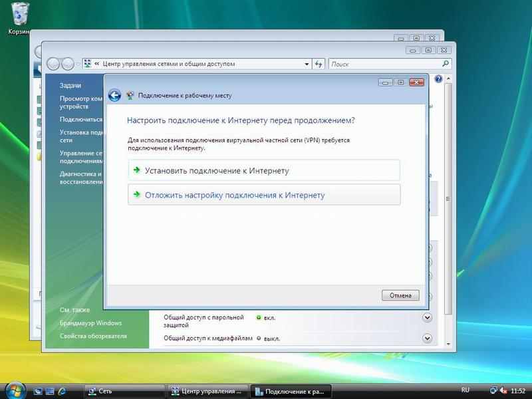The height and width of the screenshot is (399, 532).
Task: Expand Общий доступ с парольной защитой section
Action: click(427, 318)
